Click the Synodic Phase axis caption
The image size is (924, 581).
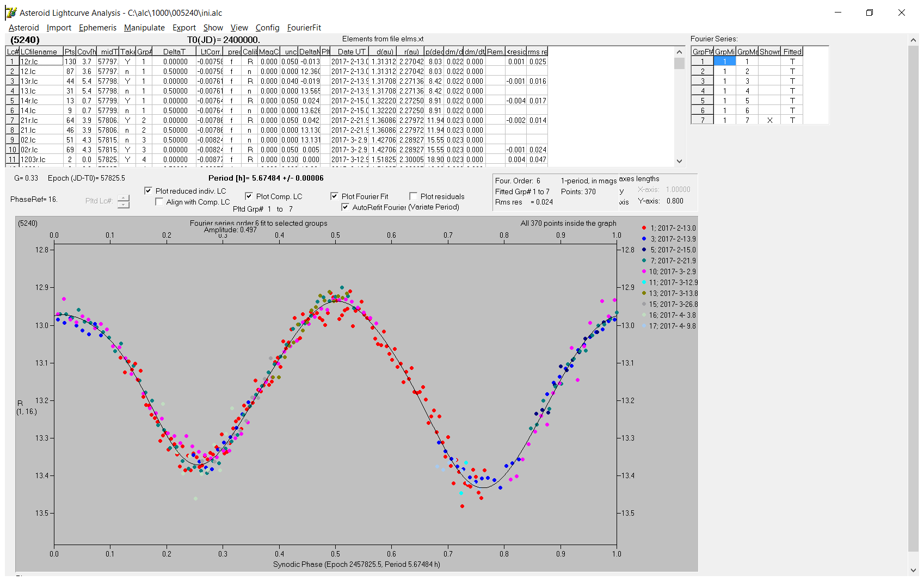click(x=356, y=564)
